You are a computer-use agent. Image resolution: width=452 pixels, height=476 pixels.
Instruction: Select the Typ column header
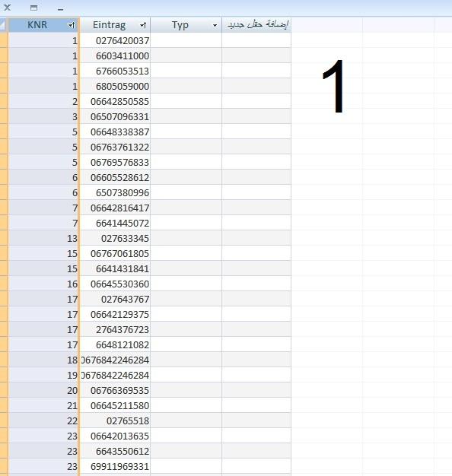[x=186, y=25]
